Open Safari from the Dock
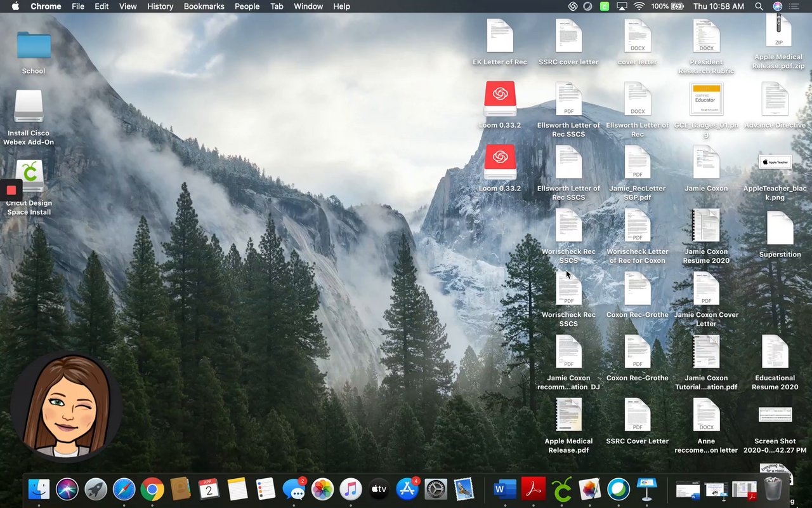The height and width of the screenshot is (508, 812). point(124,489)
